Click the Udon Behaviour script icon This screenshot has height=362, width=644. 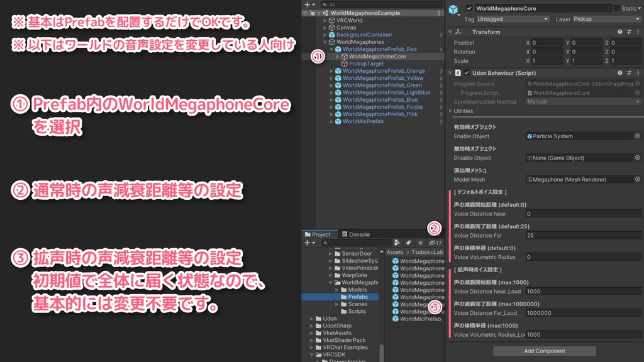point(458,72)
